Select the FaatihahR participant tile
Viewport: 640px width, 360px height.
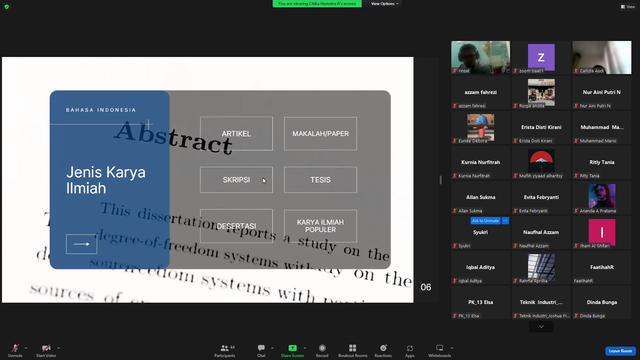pos(602,268)
